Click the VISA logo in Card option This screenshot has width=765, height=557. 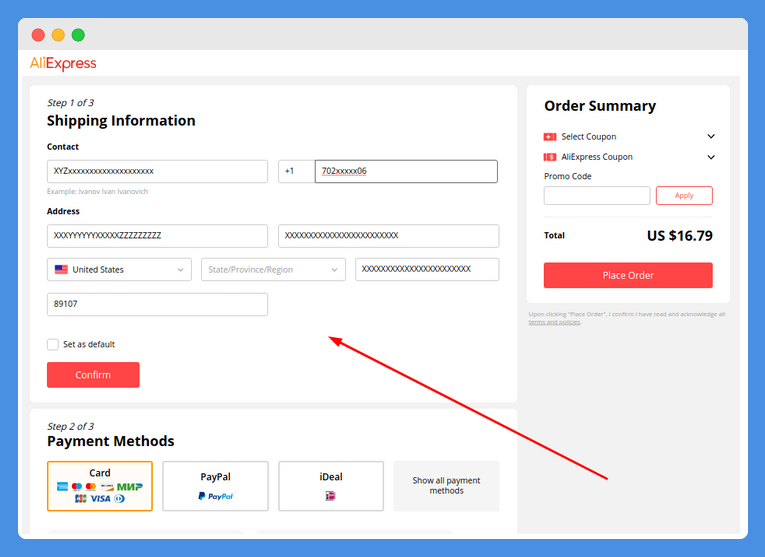[x=101, y=498]
